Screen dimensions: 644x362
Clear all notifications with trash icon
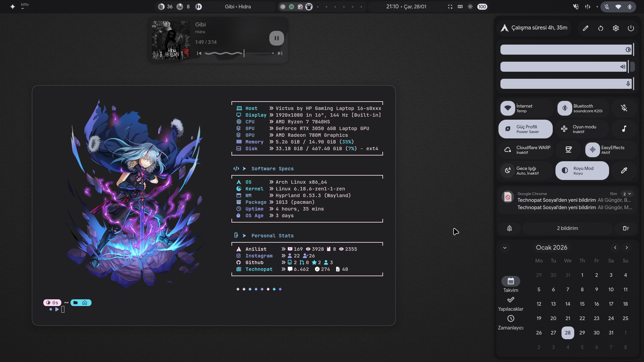click(626, 228)
